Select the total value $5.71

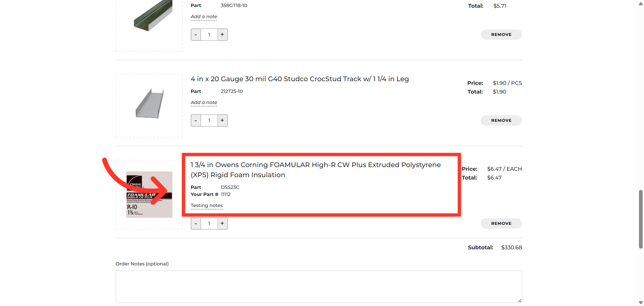[500, 6]
